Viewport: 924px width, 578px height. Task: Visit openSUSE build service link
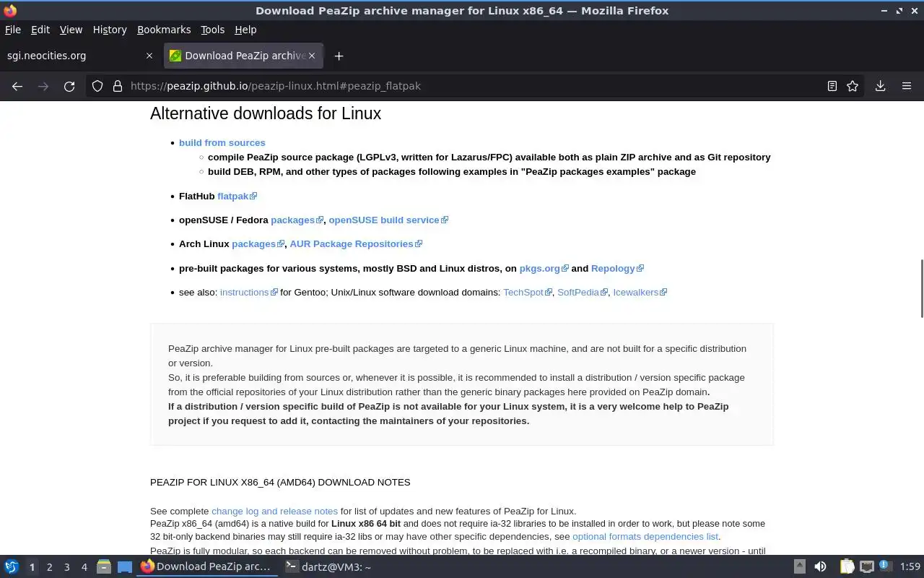coord(388,220)
